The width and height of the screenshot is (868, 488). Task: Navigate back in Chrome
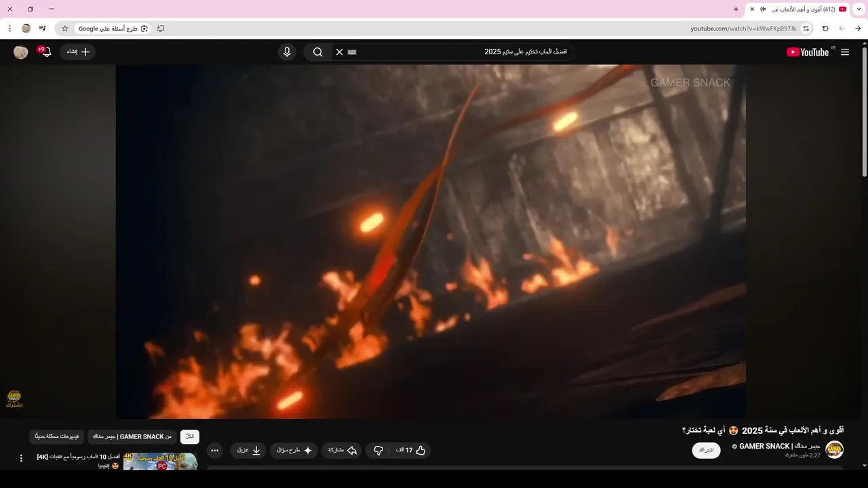coord(858,28)
